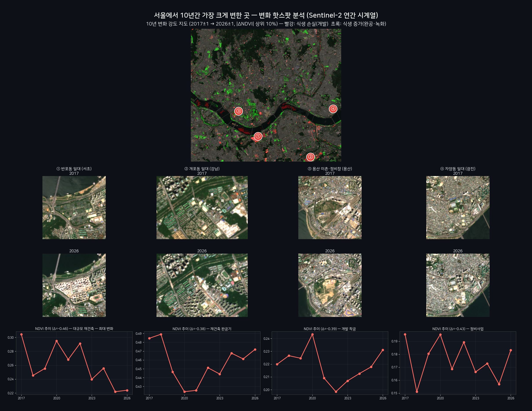The height and width of the screenshot is (411, 532).
Task: Click the 2020 peak point in Jayang NDVI chart
Action: (x=440, y=335)
